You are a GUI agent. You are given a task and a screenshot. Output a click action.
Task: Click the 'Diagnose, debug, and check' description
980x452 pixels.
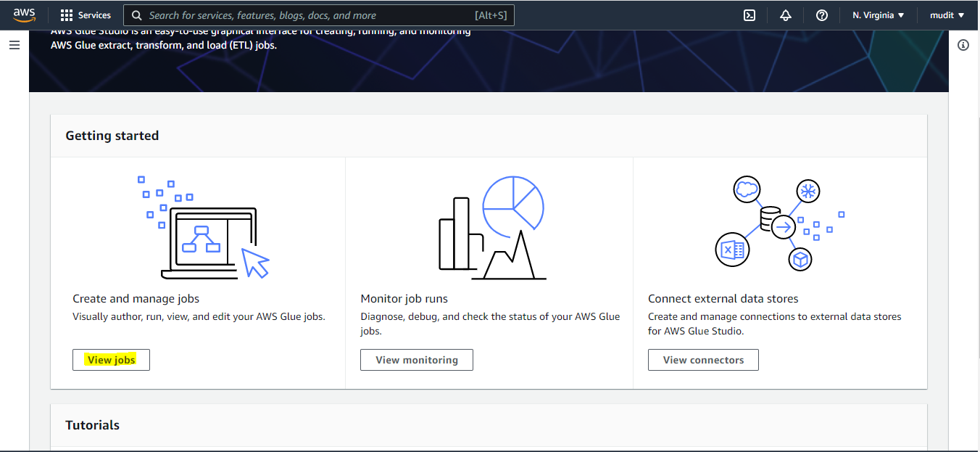point(490,324)
